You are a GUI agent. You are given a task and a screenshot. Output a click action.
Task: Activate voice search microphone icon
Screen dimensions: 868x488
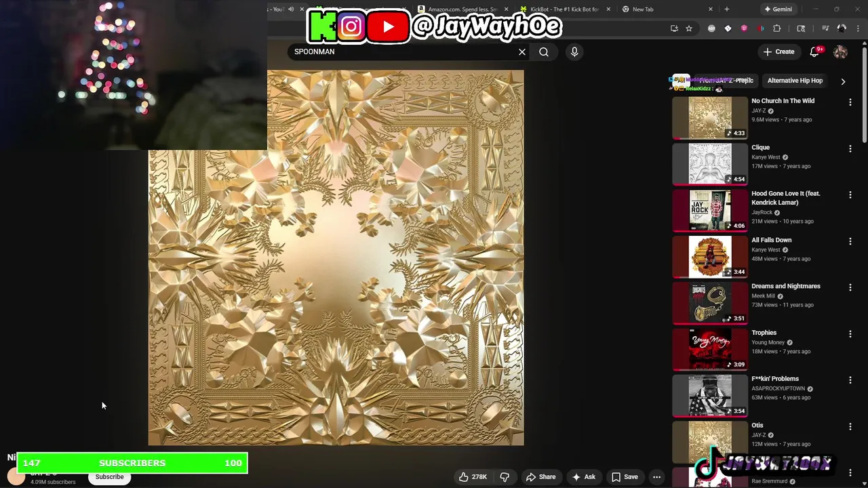pos(574,52)
